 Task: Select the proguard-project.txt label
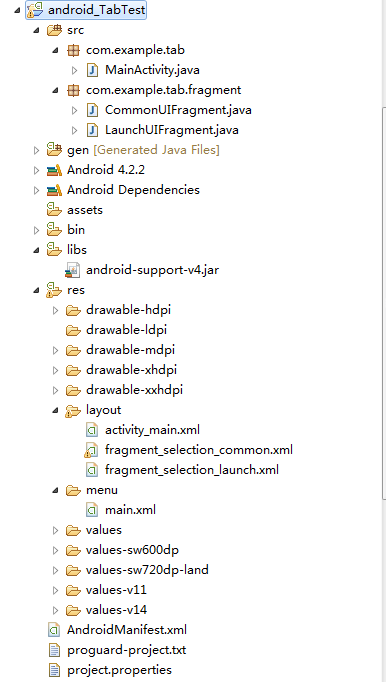click(x=127, y=650)
